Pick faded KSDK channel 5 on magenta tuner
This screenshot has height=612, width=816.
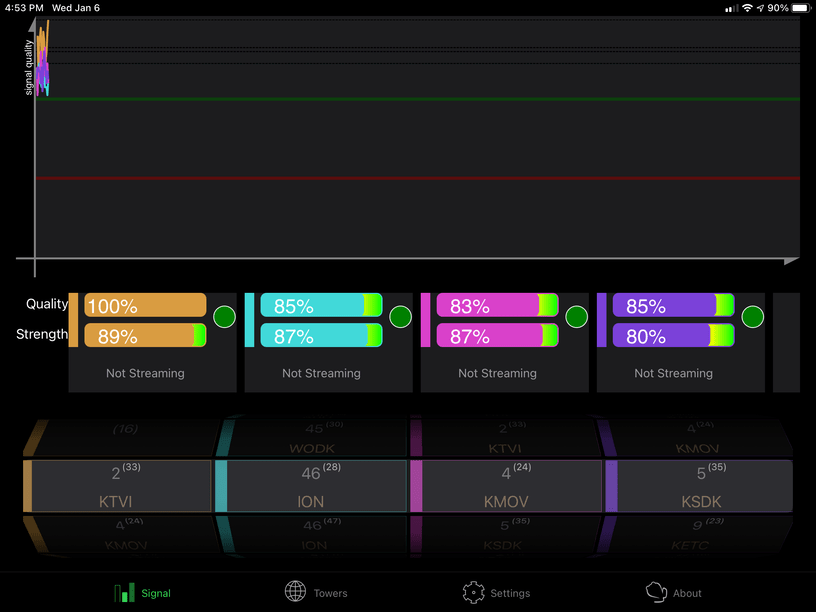(505, 535)
